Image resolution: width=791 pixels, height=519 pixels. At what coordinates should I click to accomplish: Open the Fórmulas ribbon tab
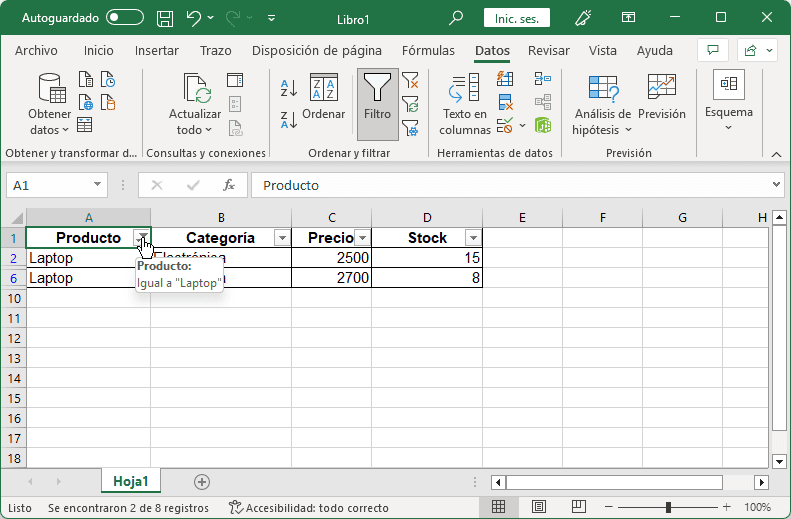point(428,51)
